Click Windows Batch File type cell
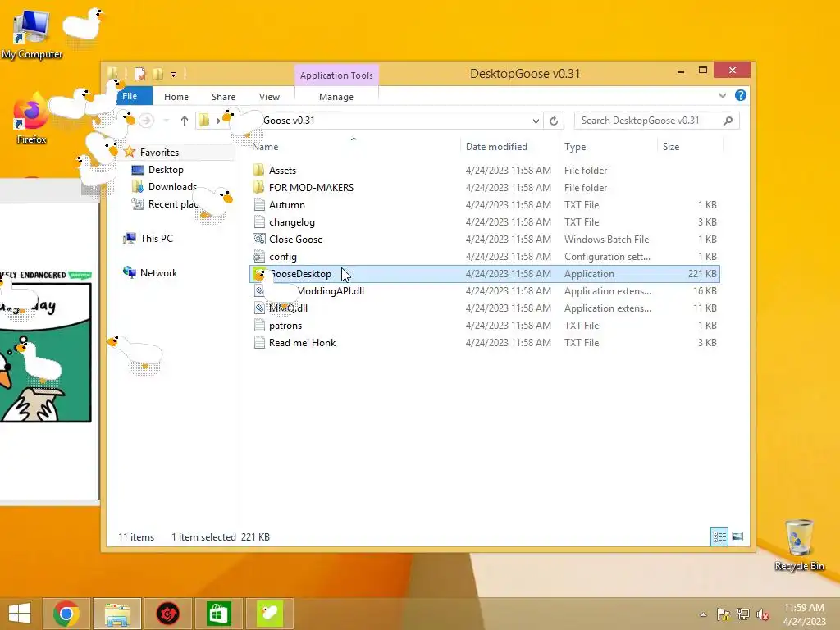 pos(606,240)
